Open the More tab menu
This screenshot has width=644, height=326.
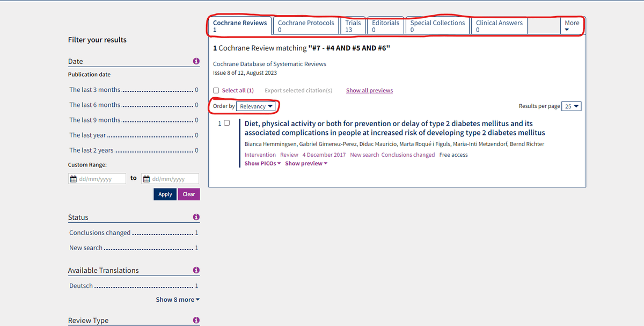[x=572, y=26]
